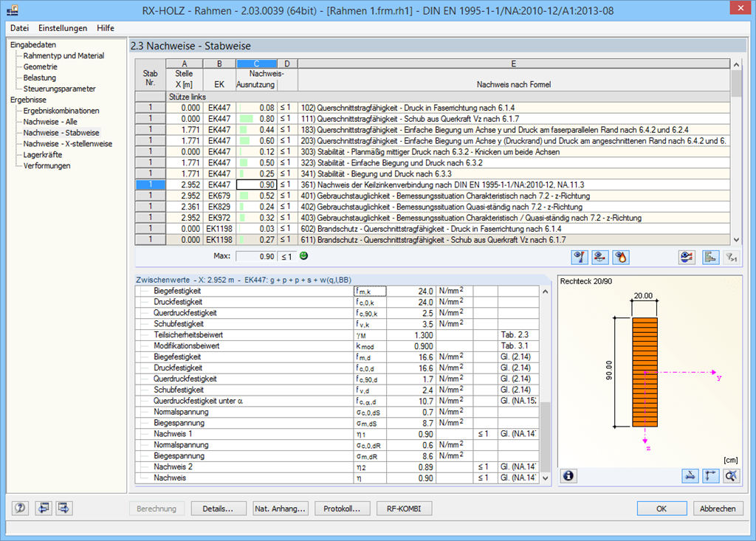
Task: Click the greyed Berechnung button
Action: pyautogui.click(x=157, y=509)
